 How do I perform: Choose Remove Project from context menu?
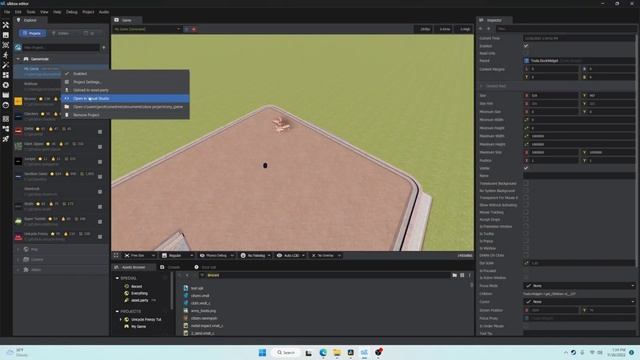click(x=125, y=115)
